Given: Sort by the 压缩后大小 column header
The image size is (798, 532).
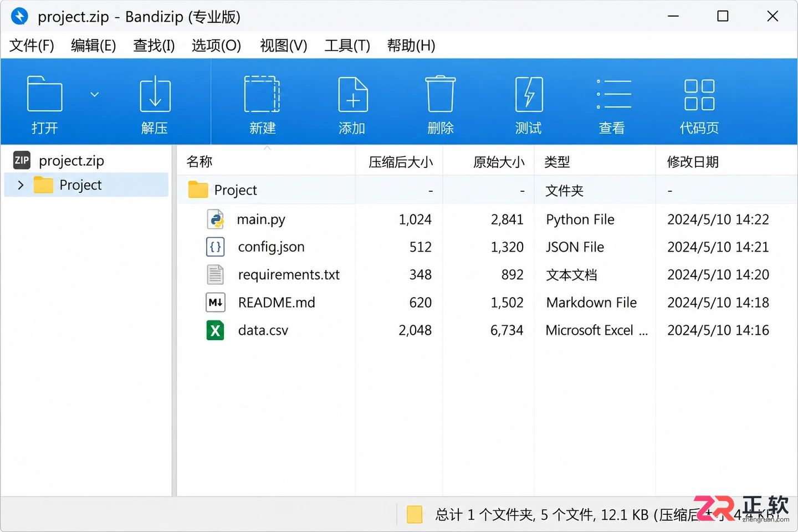Looking at the screenshot, I should (400, 162).
